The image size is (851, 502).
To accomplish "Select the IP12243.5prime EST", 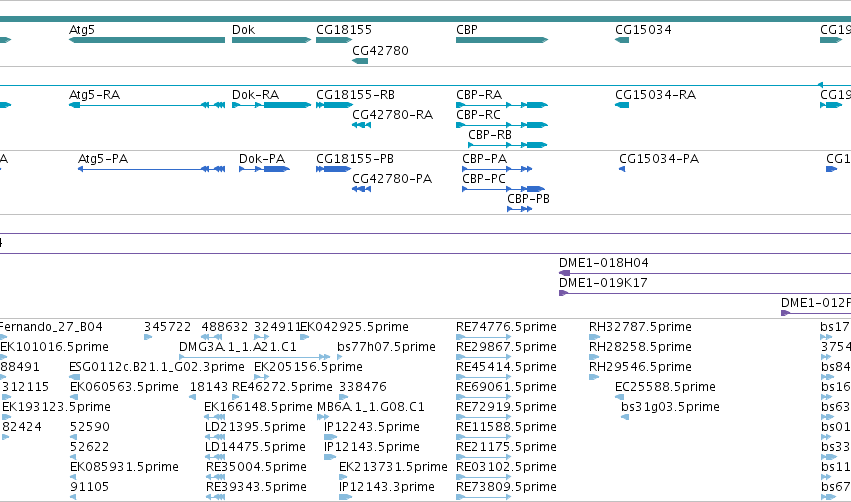I will tap(330, 437).
